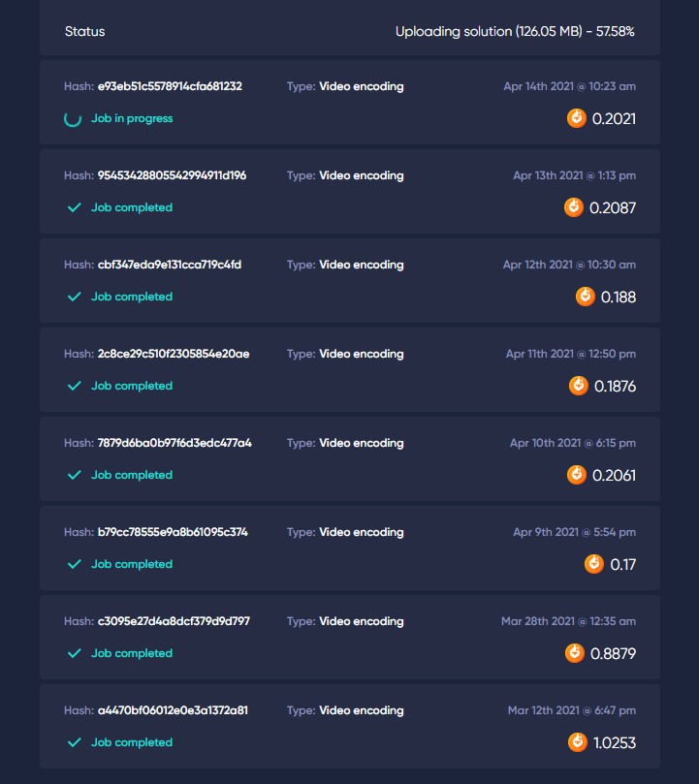The image size is (699, 784).
Task: Select hash 95453428805542994911d196
Action: [x=172, y=175]
